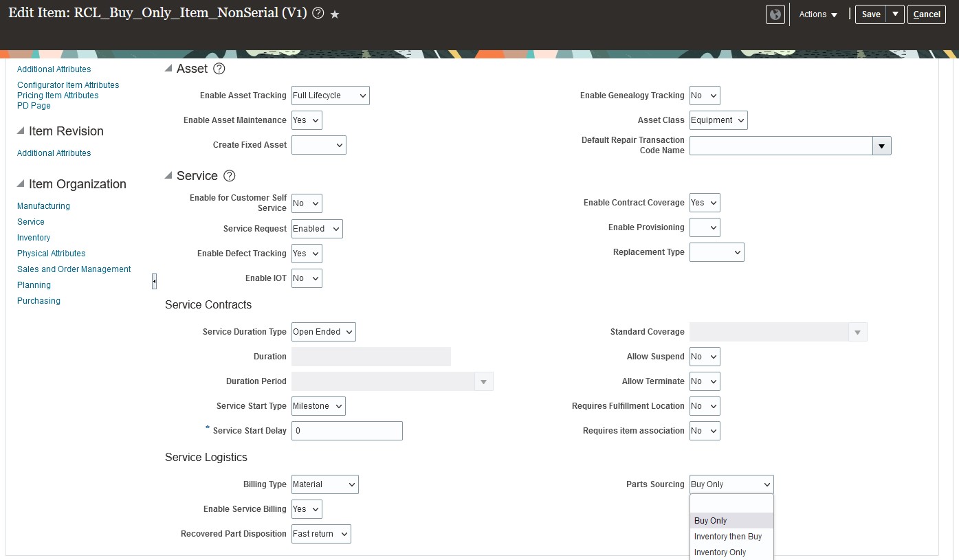
Task: Open Pricing Item Attributes link
Action: pyautogui.click(x=58, y=96)
